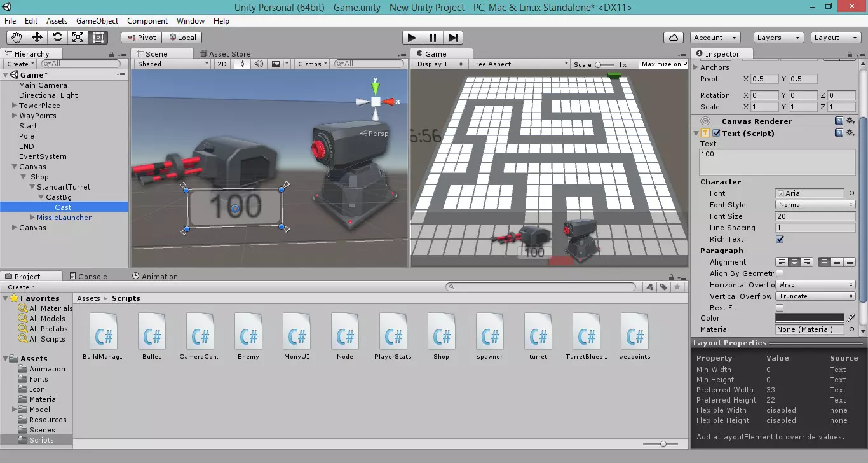868x463 pixels.
Task: Click the Pivot toggle button
Action: [x=141, y=38]
